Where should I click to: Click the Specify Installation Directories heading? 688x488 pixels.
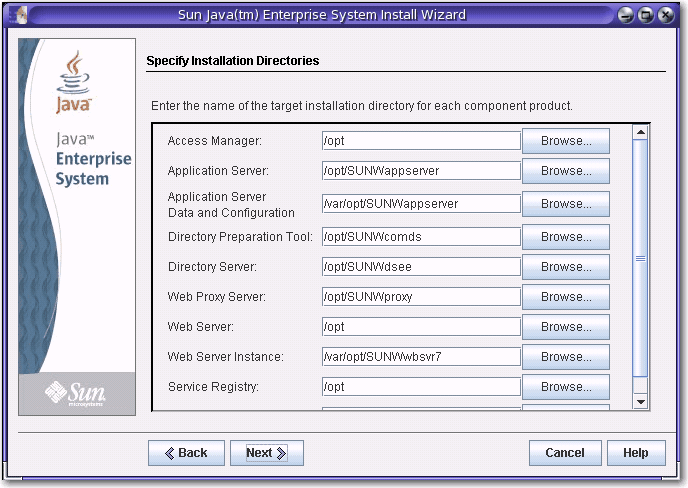[x=233, y=61]
